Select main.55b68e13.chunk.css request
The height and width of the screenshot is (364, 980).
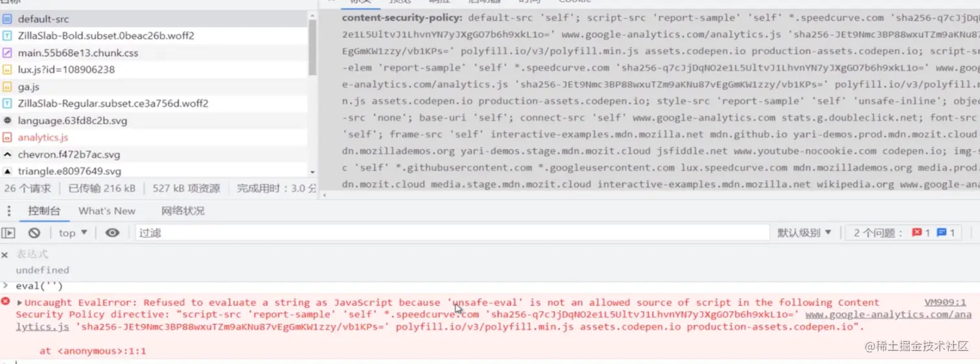coord(154,53)
